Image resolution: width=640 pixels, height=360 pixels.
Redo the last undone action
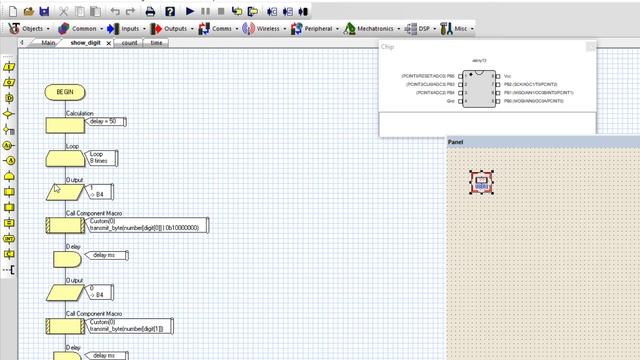pos(130,11)
